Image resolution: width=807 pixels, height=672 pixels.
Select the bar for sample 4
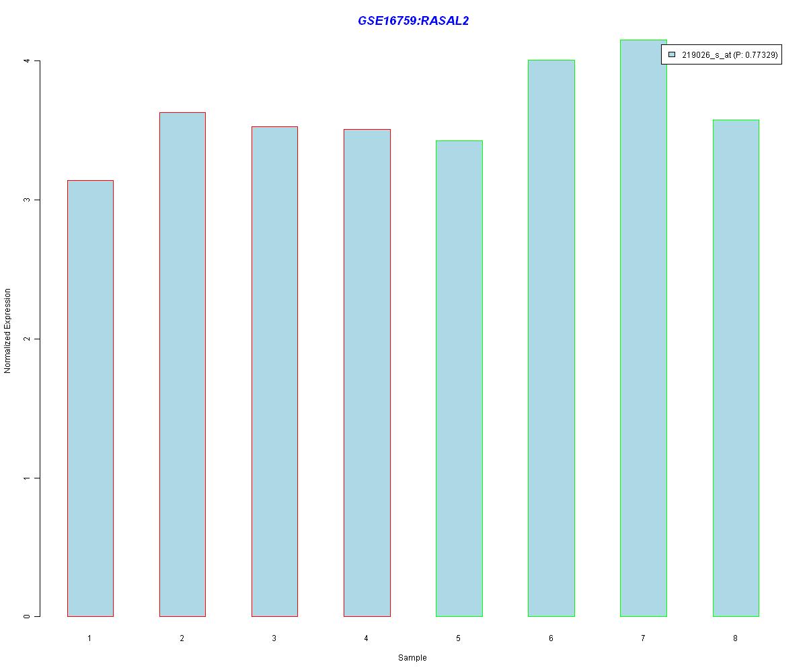click(367, 373)
